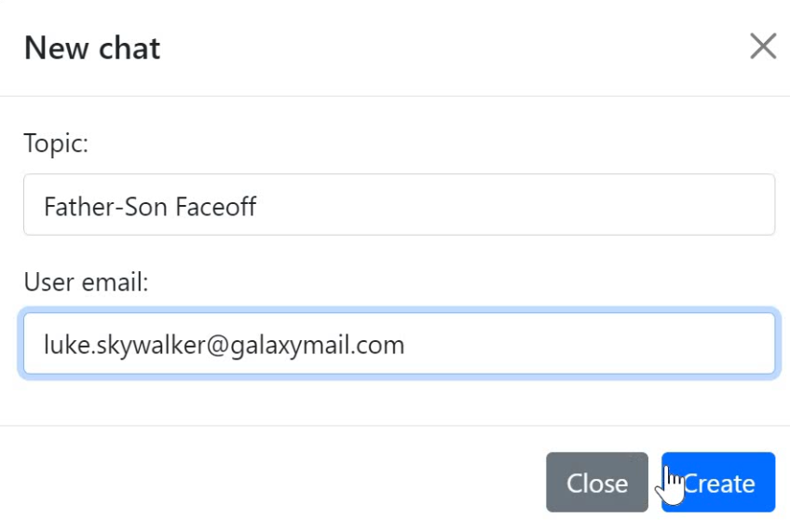Image resolution: width=790 pixels, height=532 pixels.
Task: Dismiss the dialog with the X icon
Action: click(763, 47)
